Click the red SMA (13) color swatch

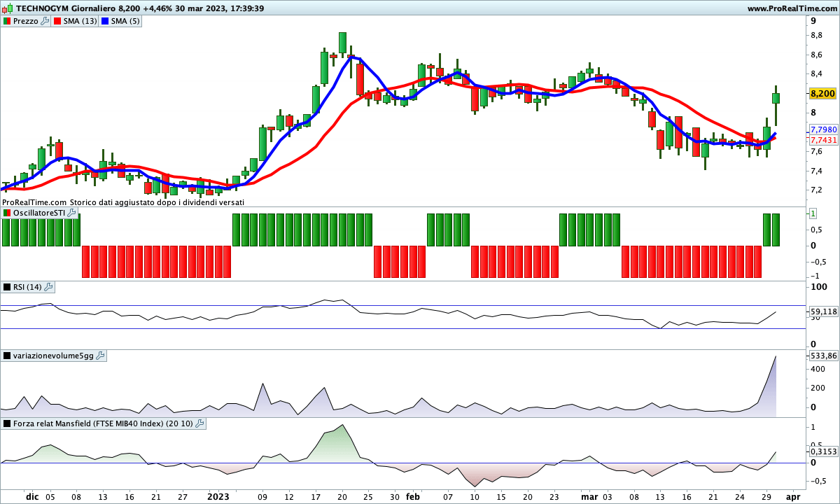[x=57, y=21]
